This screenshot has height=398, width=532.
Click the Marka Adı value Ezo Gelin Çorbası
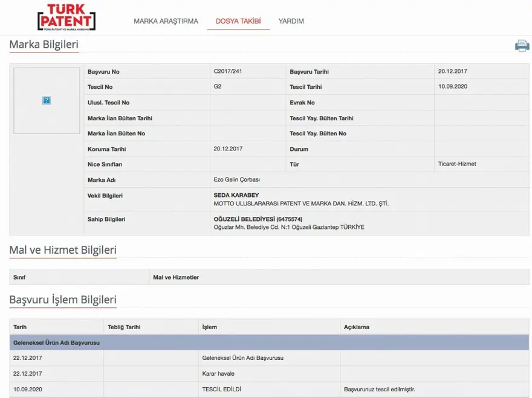pos(236,179)
